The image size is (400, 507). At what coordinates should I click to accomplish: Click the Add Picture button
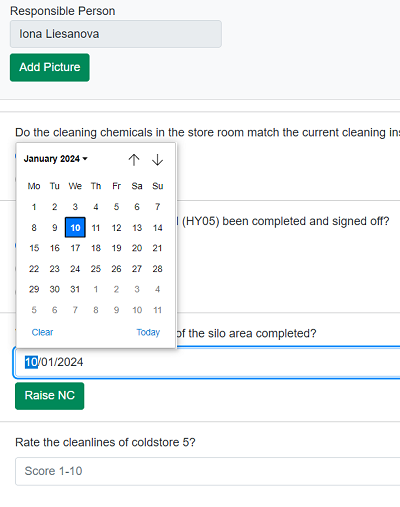pos(50,67)
